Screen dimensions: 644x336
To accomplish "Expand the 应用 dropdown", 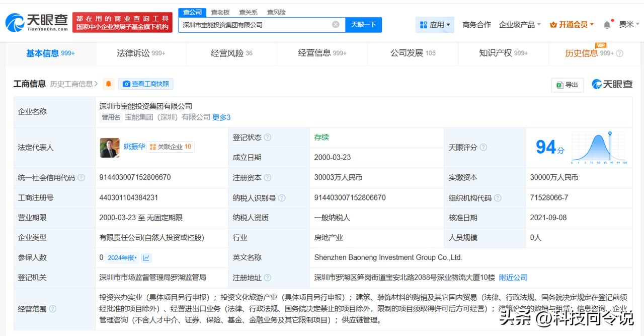I will (435, 25).
